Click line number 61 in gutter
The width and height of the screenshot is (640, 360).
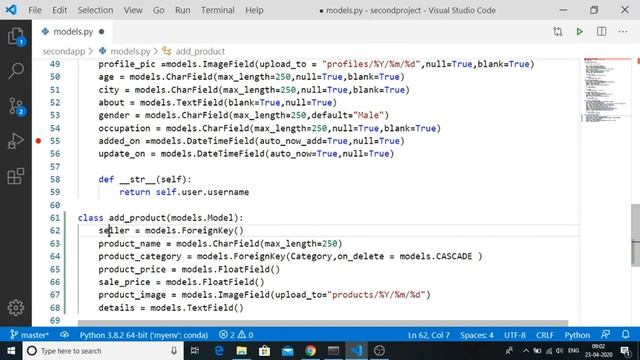55,218
